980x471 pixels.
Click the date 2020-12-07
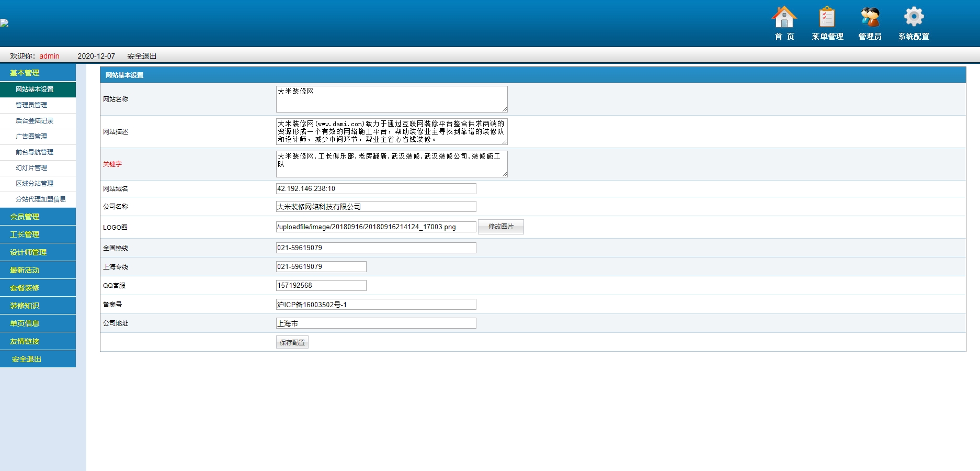96,56
